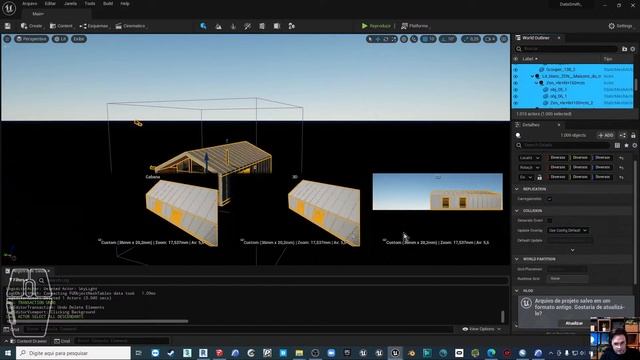Collapse the Zon_vlersklr162mm tree item
The image size is (640, 360).
536,83
